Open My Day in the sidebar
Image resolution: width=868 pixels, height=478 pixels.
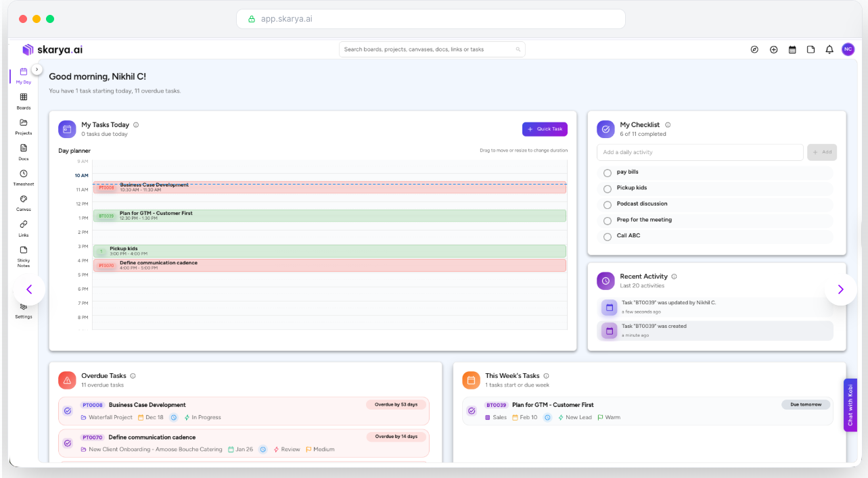24,75
